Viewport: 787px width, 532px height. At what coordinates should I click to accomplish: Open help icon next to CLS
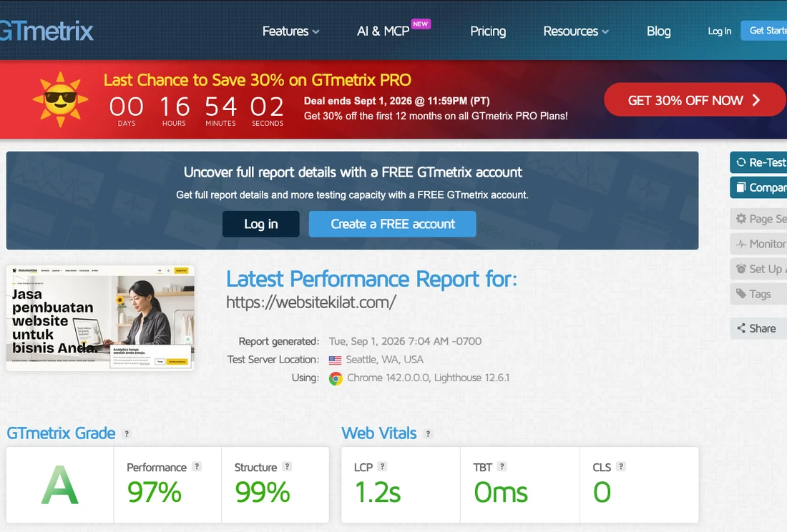(x=621, y=466)
